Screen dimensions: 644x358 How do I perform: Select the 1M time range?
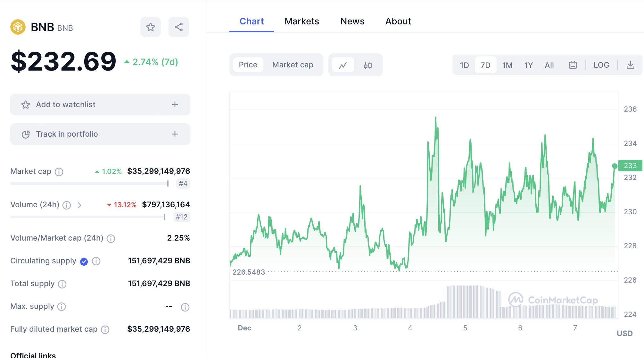[507, 65]
